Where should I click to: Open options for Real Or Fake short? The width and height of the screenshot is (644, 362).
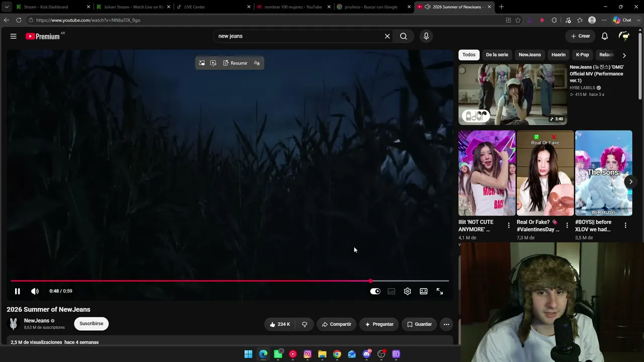[567, 225]
